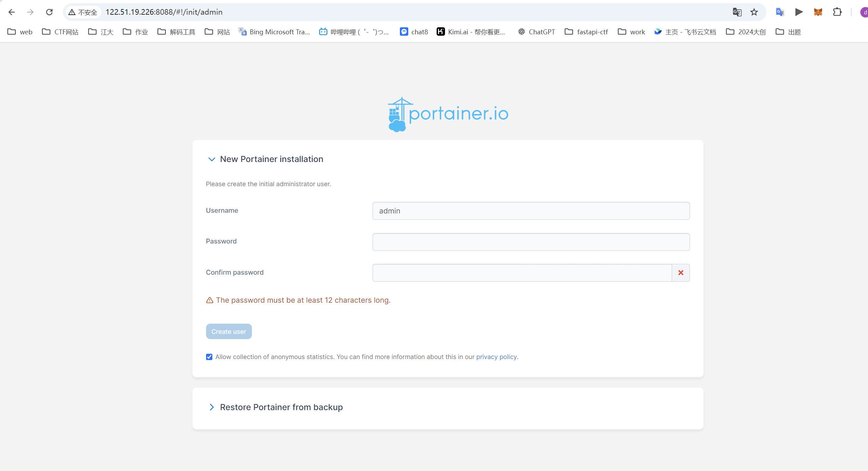The image size is (868, 471).
Task: Focus the Password input field
Action: 531,242
